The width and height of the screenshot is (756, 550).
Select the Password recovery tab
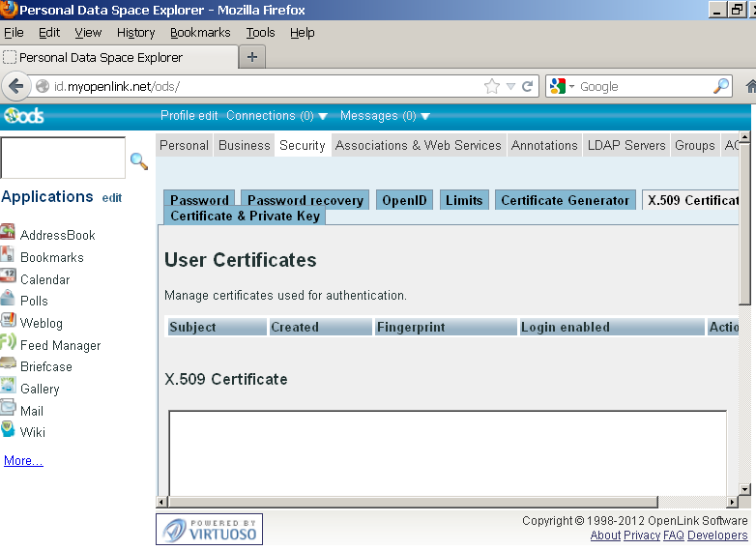tap(305, 200)
